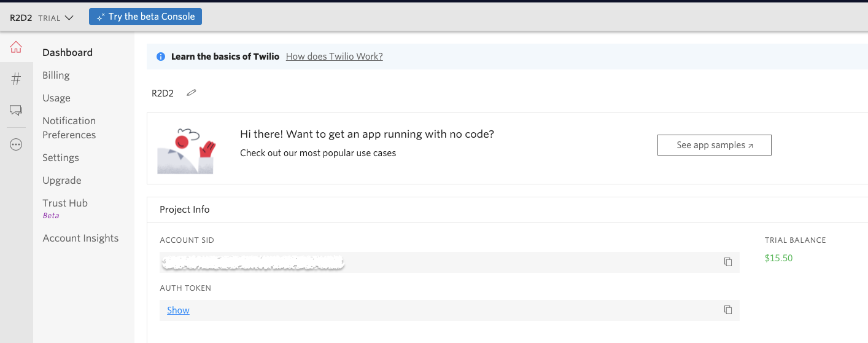This screenshot has width=868, height=343.
Task: Open Settings in the sidebar
Action: (x=61, y=157)
